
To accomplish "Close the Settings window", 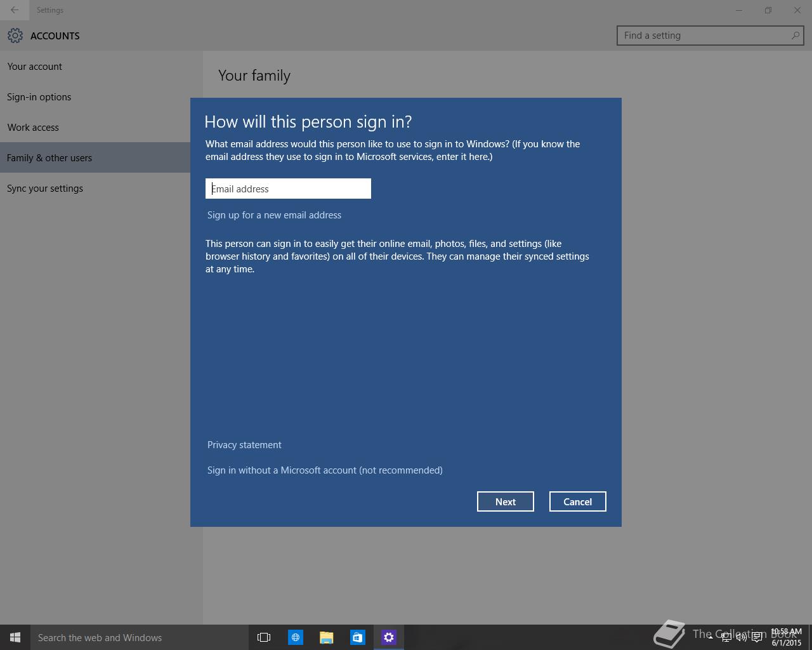I will tap(797, 10).
